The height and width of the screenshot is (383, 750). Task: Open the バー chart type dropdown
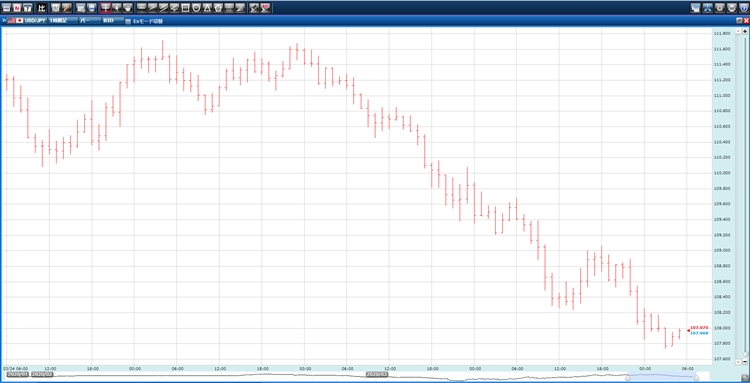tap(89, 21)
